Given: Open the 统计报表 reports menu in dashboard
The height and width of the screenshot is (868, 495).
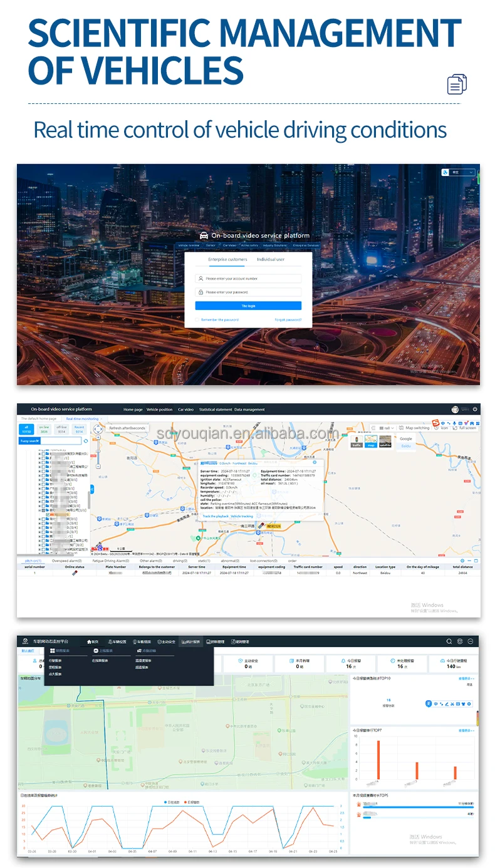Looking at the screenshot, I should click(x=190, y=641).
